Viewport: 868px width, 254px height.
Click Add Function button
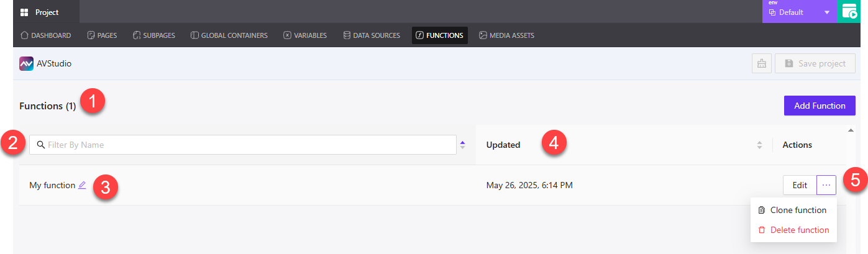pos(820,106)
